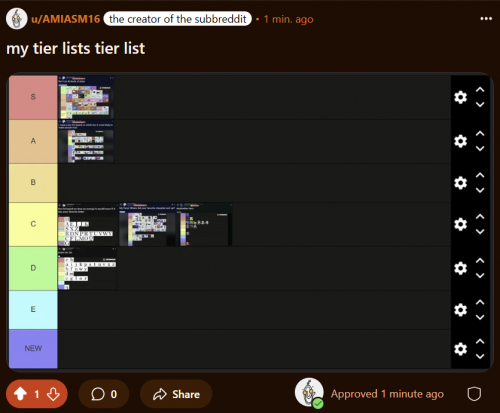Select the yellow B tier label
The image size is (500, 413).
tap(33, 183)
